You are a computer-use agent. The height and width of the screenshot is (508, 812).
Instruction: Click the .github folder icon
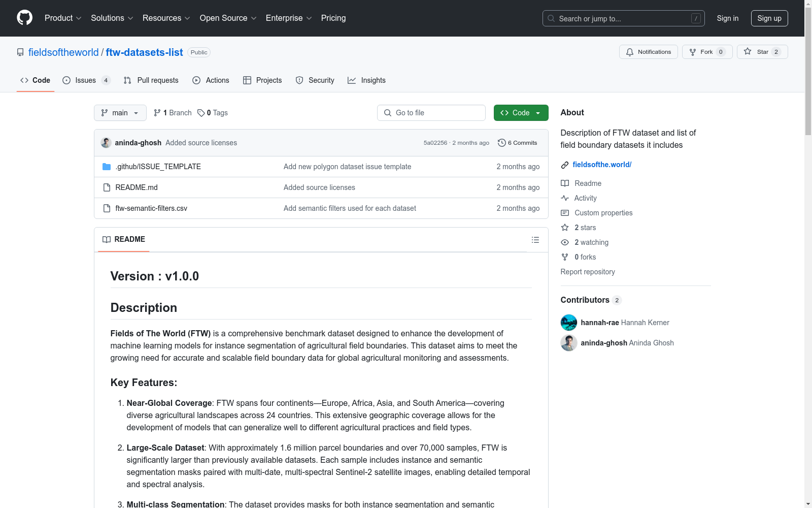(107, 167)
